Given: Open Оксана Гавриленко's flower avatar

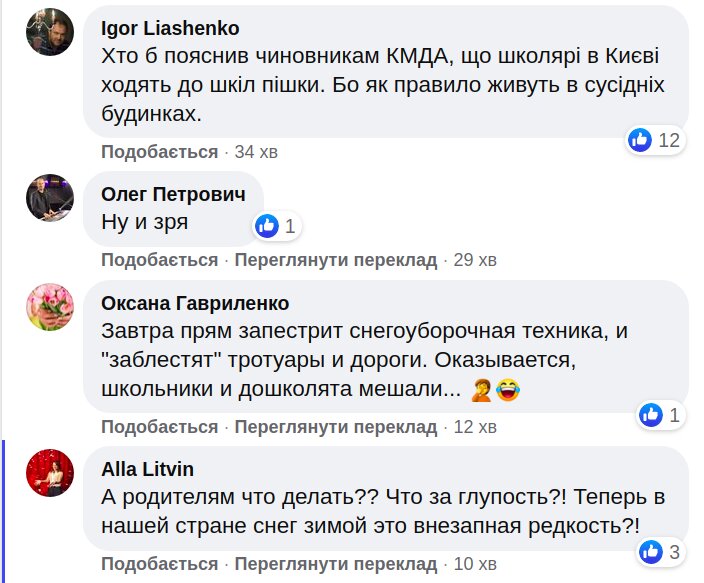Looking at the screenshot, I should (x=50, y=305).
